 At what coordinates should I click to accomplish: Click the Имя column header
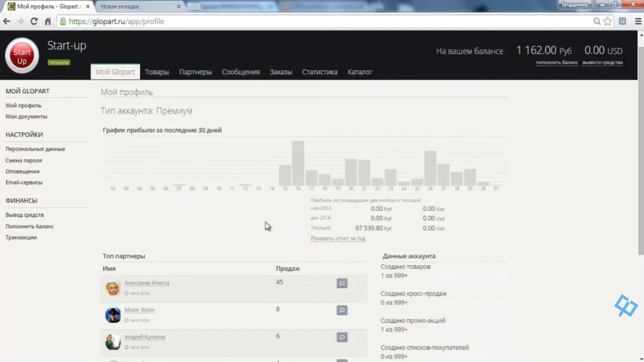click(x=109, y=268)
